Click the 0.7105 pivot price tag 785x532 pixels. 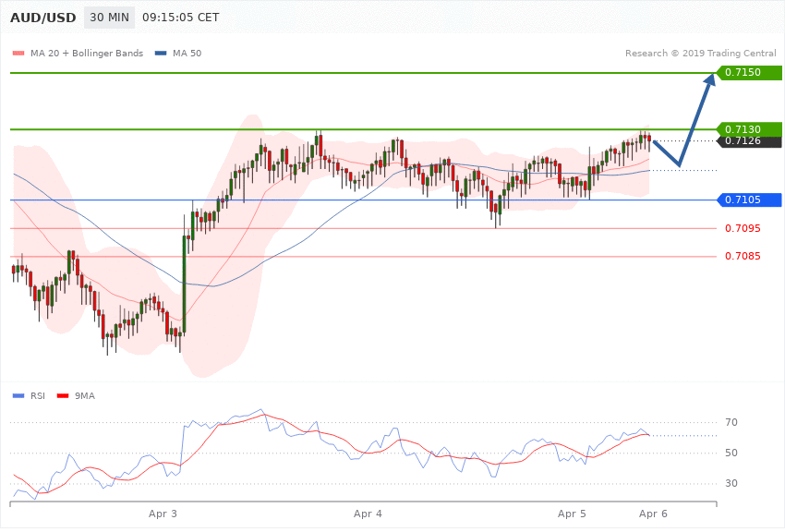749,199
